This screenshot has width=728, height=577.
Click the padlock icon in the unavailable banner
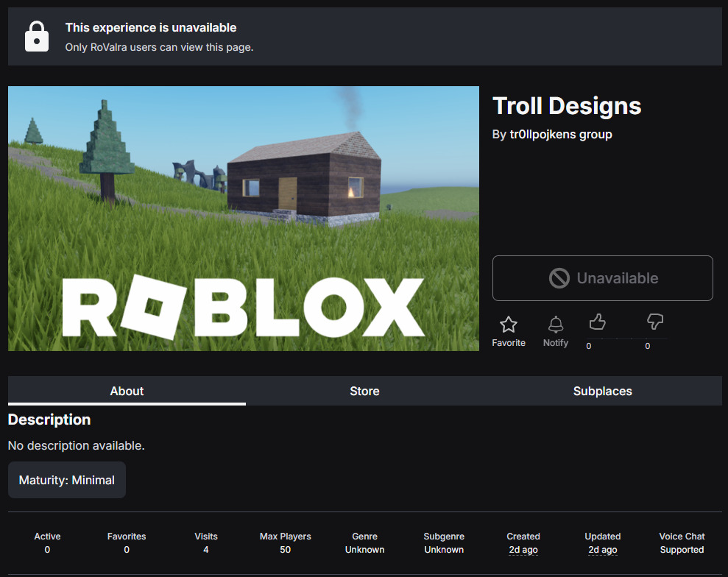point(37,36)
